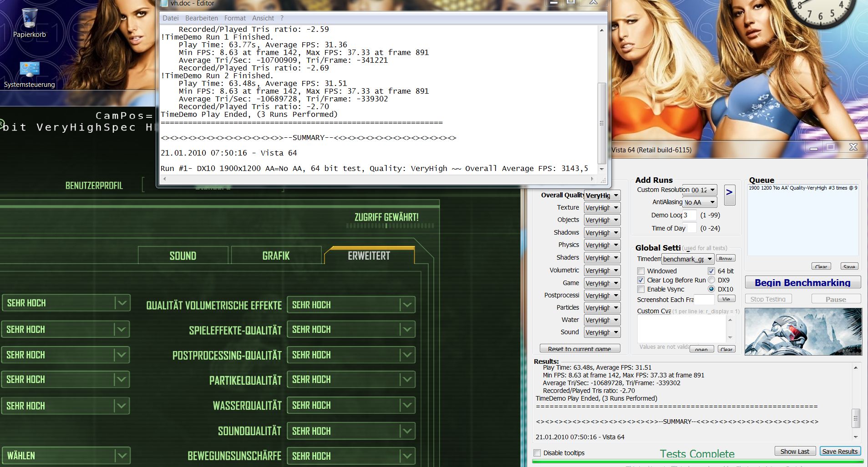Click the Notepad document icon in the vh.doc title bar
The width and height of the screenshot is (868, 467).
[x=164, y=3]
